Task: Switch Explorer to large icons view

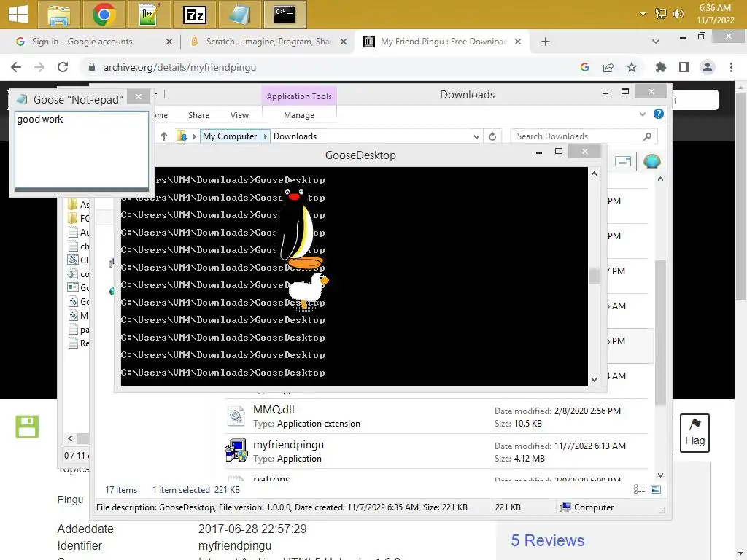Action: tap(656, 489)
